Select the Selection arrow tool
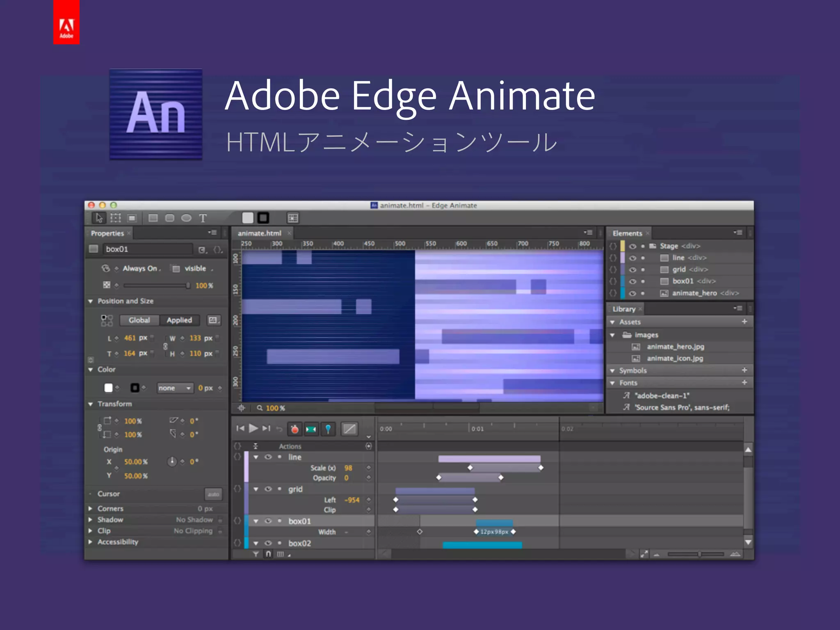Screen dimensions: 840x630 99,218
